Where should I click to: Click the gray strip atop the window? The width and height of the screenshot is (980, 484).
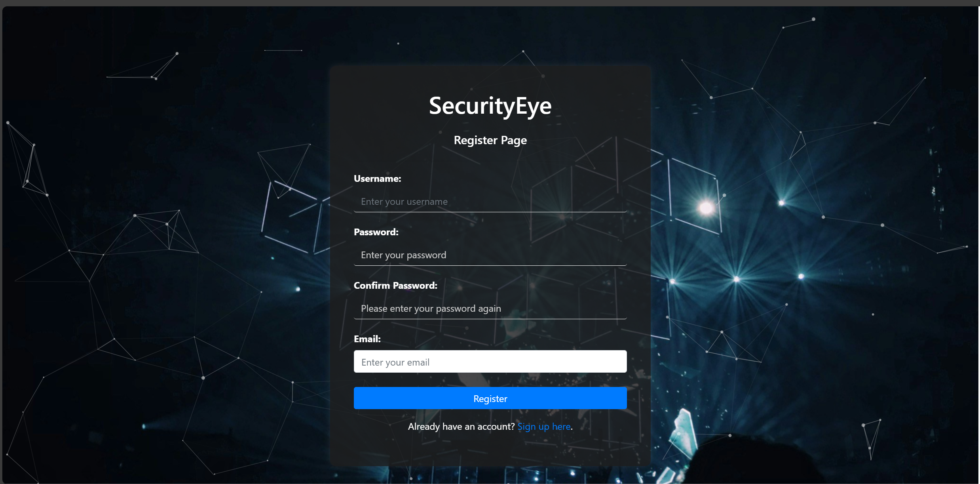490,3
